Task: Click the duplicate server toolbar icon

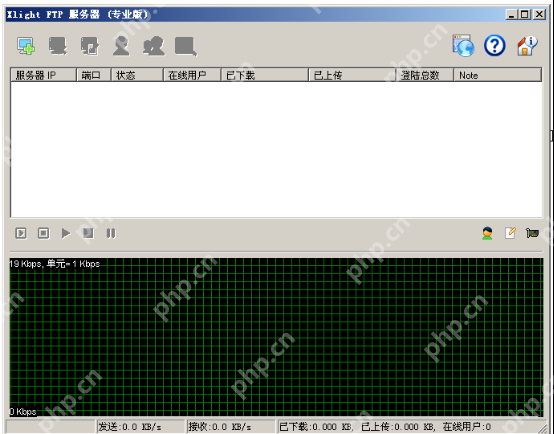Action: [90, 46]
